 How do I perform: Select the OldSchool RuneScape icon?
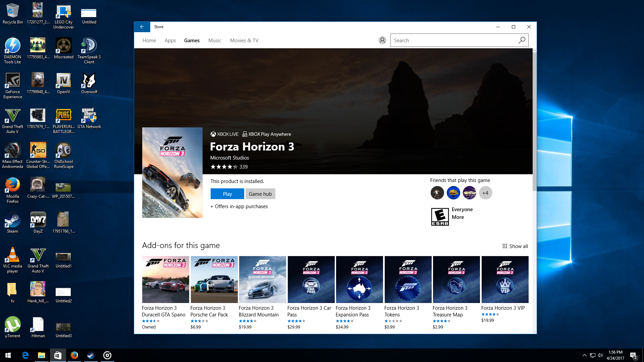(x=64, y=155)
